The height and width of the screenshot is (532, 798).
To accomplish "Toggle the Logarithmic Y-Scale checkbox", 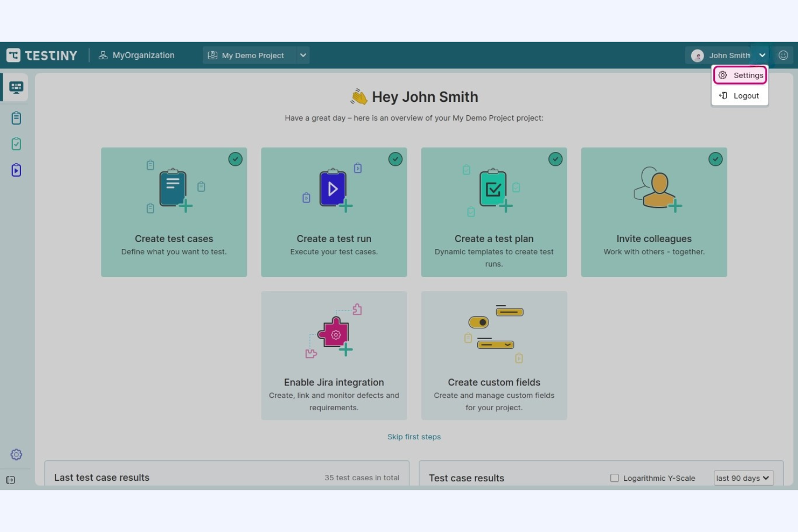I will pos(614,478).
